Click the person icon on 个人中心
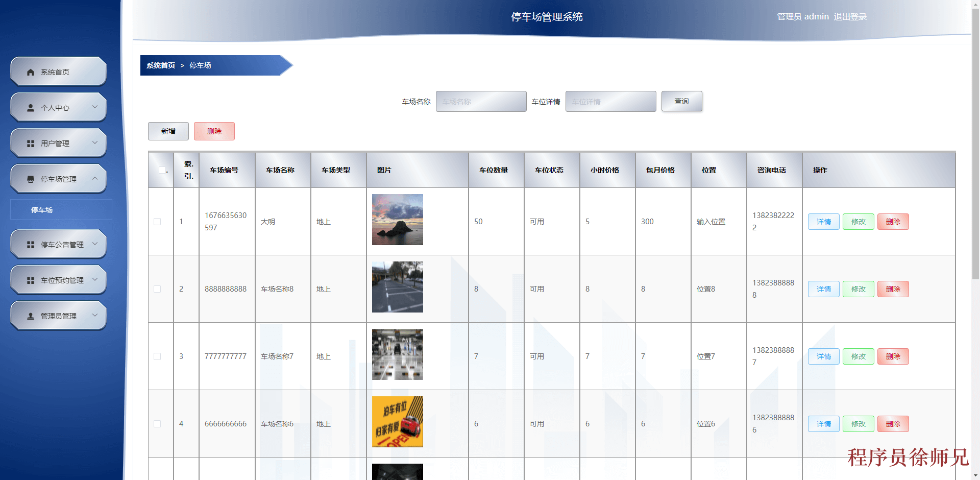This screenshot has width=980, height=480. (31, 107)
